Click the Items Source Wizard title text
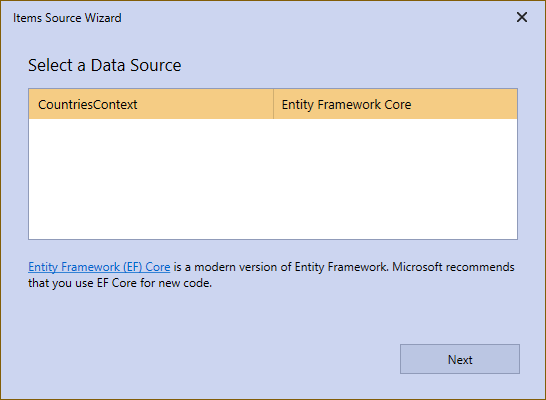 [67, 18]
